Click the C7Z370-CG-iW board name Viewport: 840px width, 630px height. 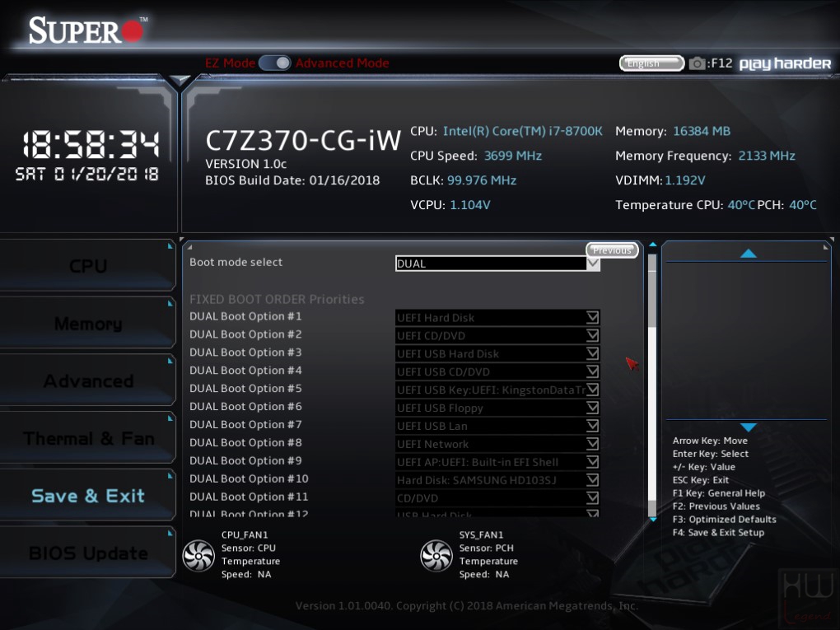[x=303, y=140]
